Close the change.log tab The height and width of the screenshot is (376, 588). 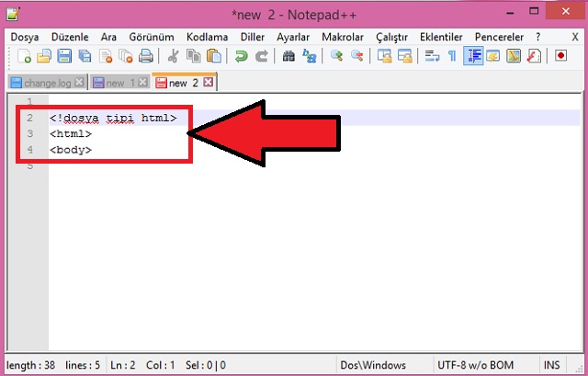coord(79,82)
